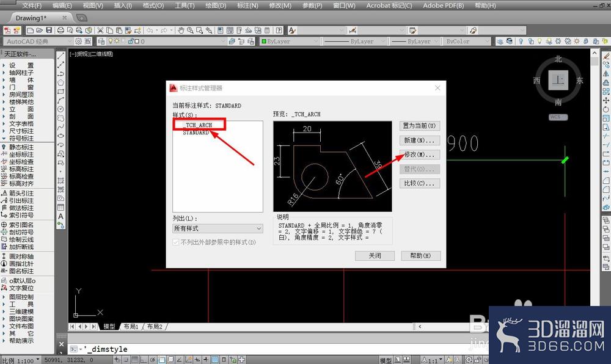Toggle ortho mode in status bar
This screenshot has width=611, height=364.
144,360
